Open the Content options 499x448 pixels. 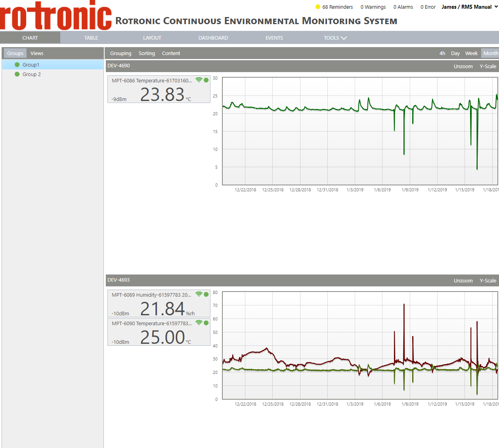pos(171,53)
